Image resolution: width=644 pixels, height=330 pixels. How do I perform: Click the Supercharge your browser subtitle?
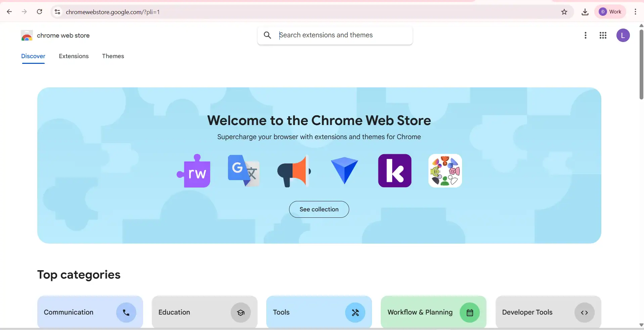tap(319, 137)
